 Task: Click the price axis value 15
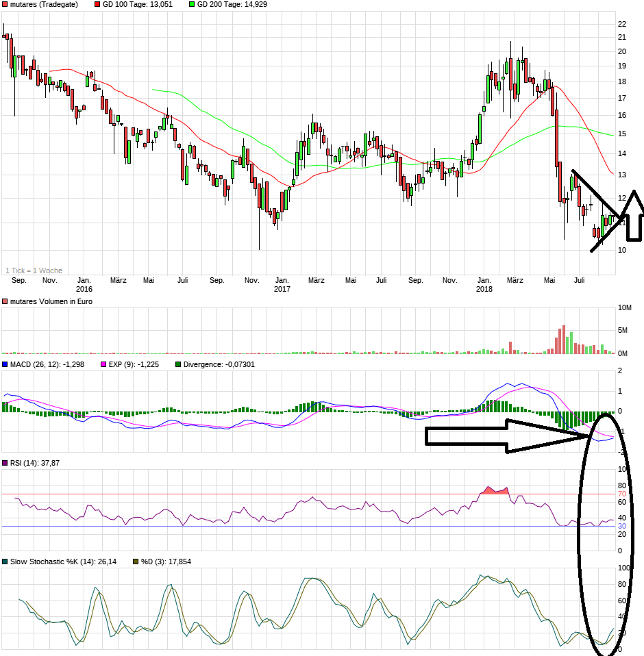(x=622, y=134)
